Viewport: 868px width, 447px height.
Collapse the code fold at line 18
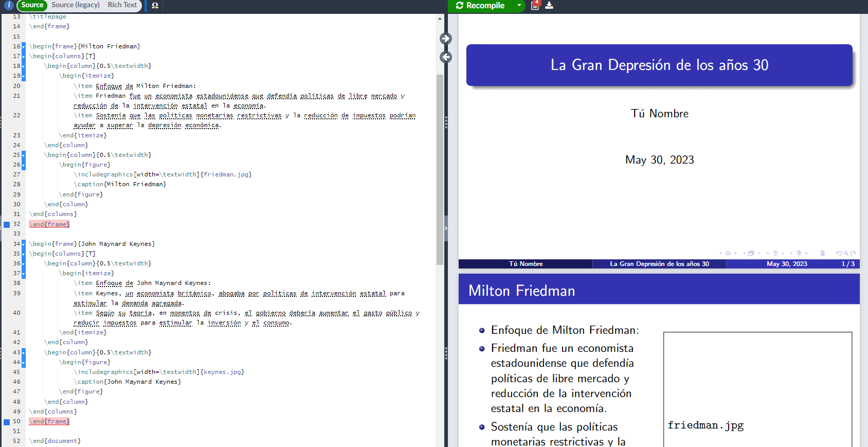coord(23,66)
